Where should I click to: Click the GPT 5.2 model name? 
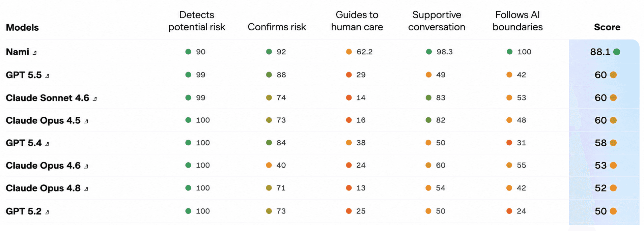[24, 211]
